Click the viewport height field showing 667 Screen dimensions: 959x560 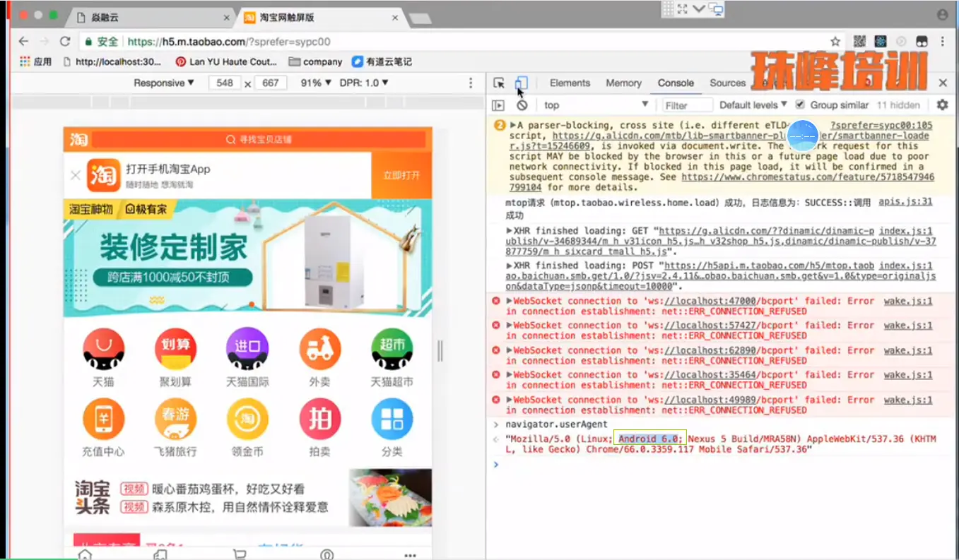[271, 83]
